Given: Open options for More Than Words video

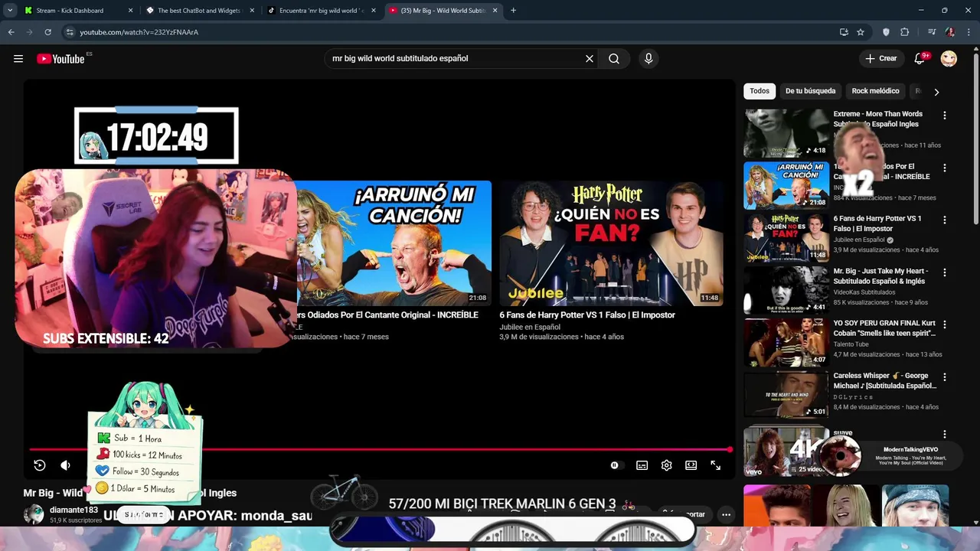Looking at the screenshot, I should pos(944,116).
